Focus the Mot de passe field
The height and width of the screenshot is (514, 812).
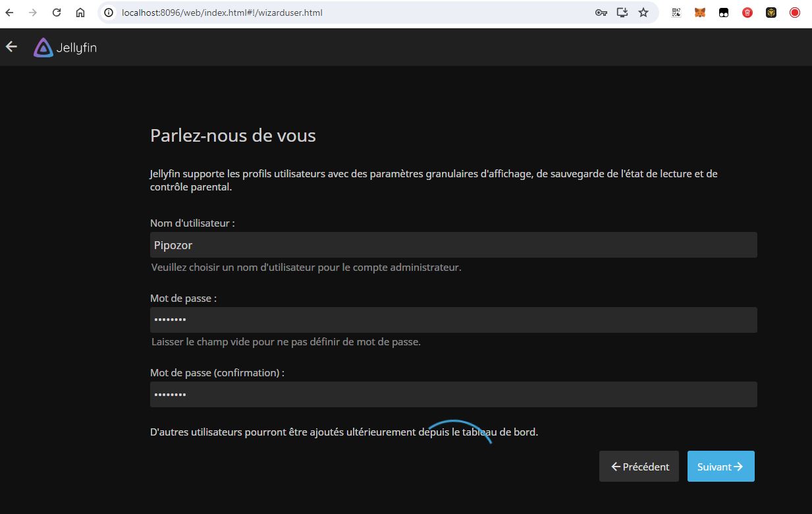click(453, 320)
